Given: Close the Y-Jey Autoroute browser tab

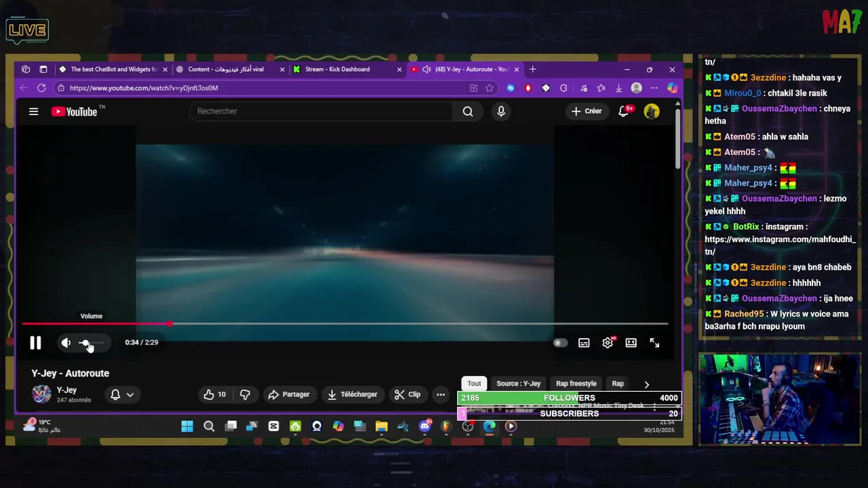Looking at the screenshot, I should [517, 69].
